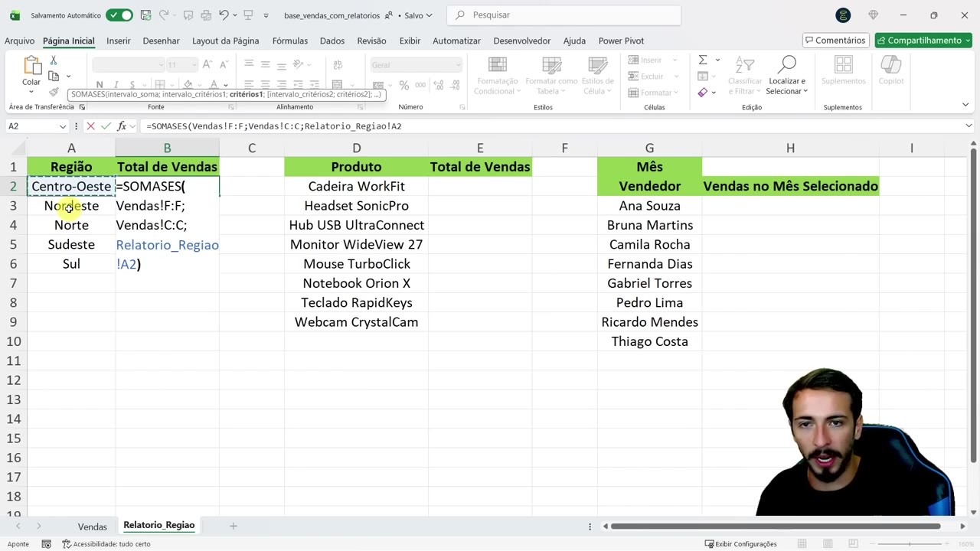This screenshot has width=980, height=551.
Task: Click the Pesquisar search box
Action: (x=563, y=15)
